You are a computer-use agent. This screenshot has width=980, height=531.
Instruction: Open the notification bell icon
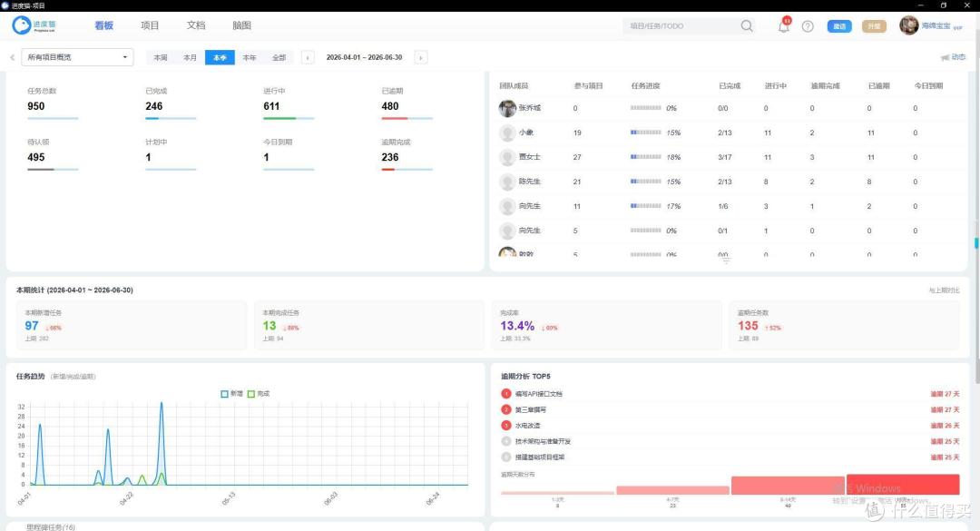pyautogui.click(x=783, y=26)
